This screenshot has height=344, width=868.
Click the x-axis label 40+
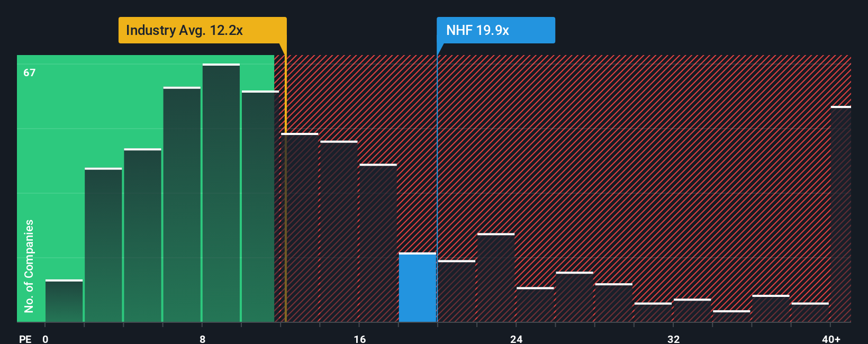(x=831, y=339)
